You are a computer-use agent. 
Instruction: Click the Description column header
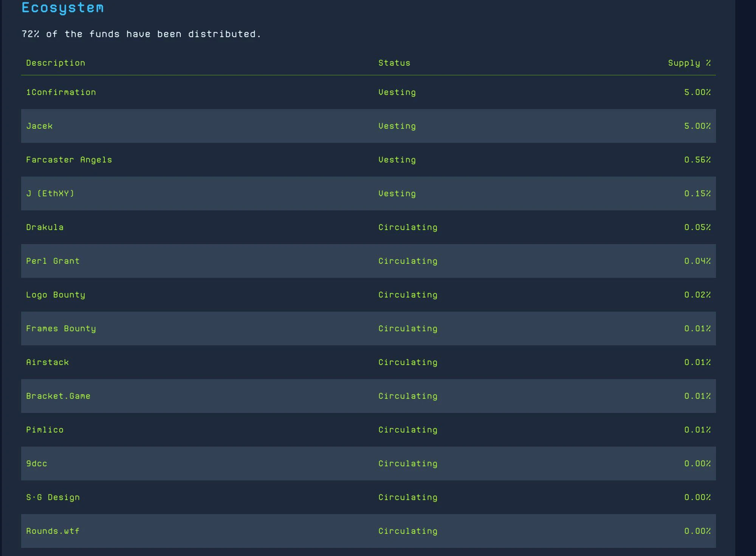click(56, 63)
